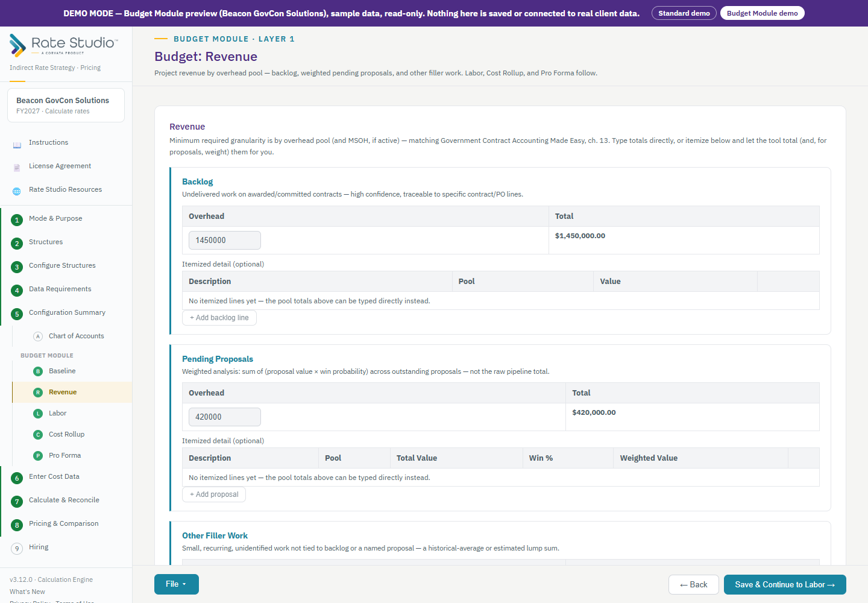Select step 4 badge for Data Requirements
The width and height of the screenshot is (868, 603).
[x=17, y=290]
